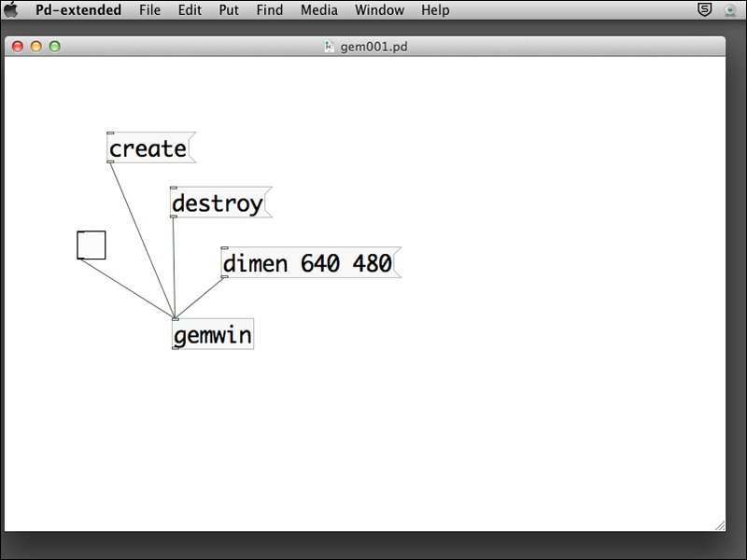Toggle the empty toggle box object

pos(92,245)
